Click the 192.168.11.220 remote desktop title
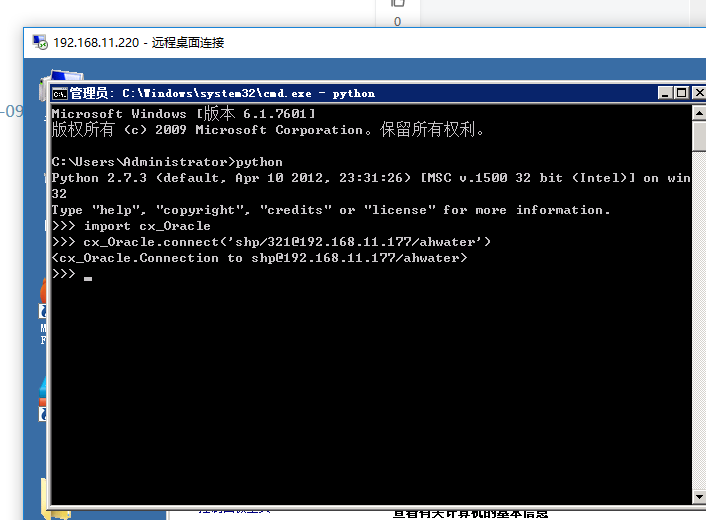The width and height of the screenshot is (706, 520). tap(139, 43)
